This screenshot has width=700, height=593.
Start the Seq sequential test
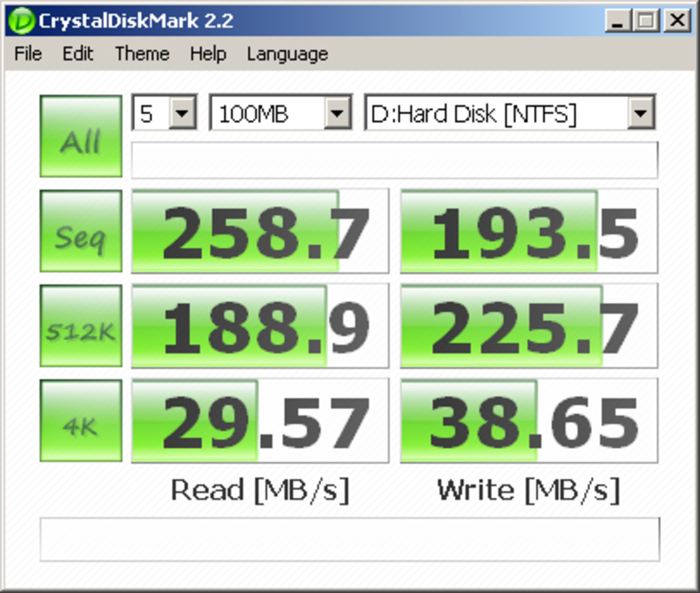pos(81,231)
